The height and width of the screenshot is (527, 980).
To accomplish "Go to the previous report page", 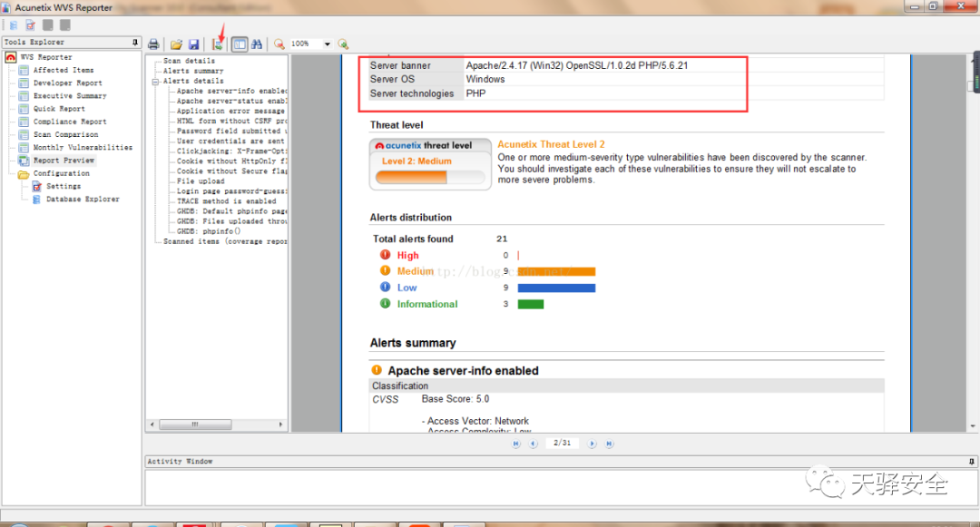I will click(534, 444).
